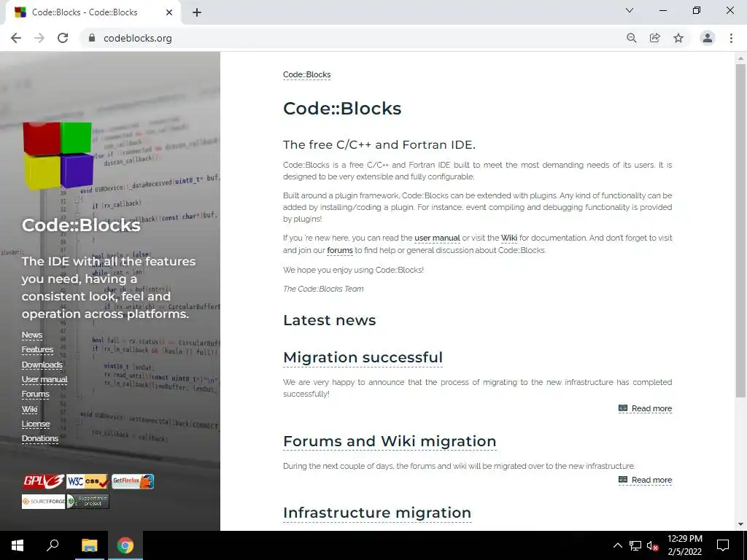Follow the inline Wiki link in paragraph
747x560 pixels.
pyautogui.click(x=508, y=238)
